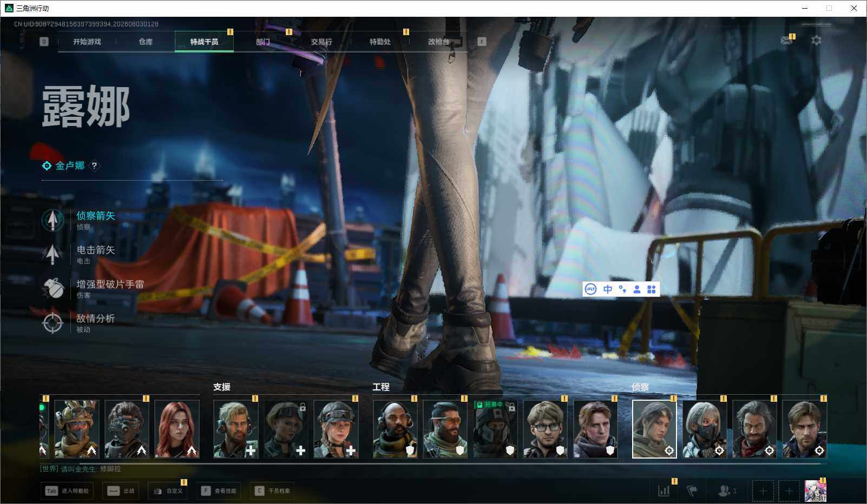Switch to the 仓库 tab
The image size is (867, 504).
click(146, 42)
